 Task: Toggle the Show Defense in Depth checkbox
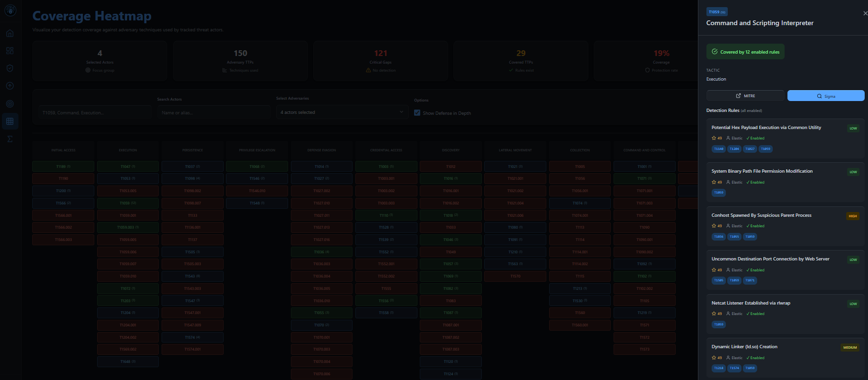click(x=417, y=113)
